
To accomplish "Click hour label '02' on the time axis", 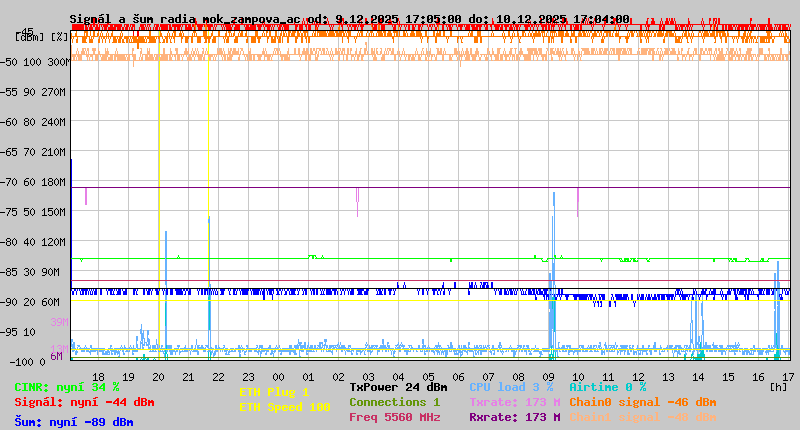I will tap(338, 377).
